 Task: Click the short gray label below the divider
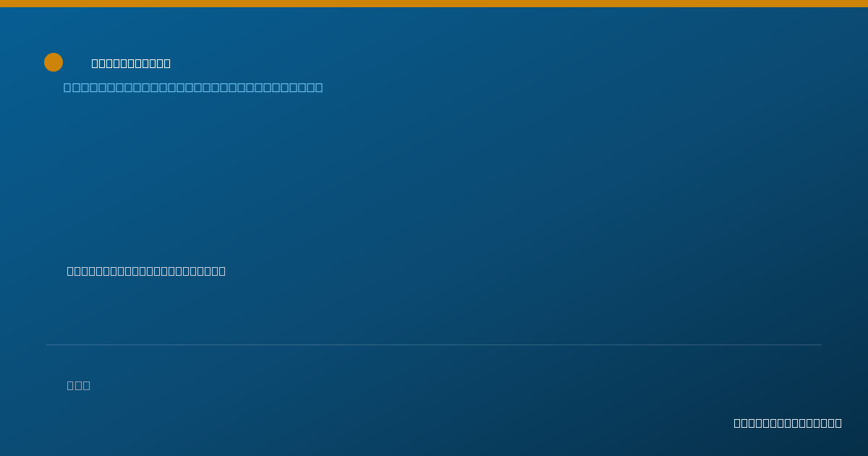[79, 385]
